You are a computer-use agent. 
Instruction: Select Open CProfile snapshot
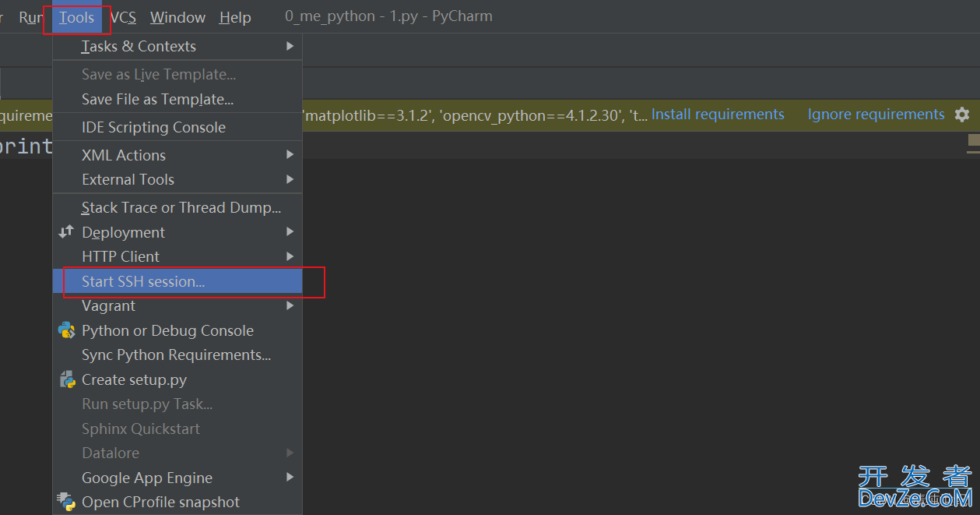(x=177, y=502)
